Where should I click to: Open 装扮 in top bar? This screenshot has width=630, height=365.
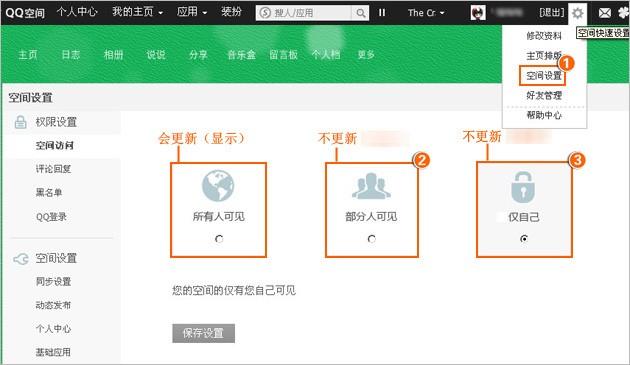point(231,12)
